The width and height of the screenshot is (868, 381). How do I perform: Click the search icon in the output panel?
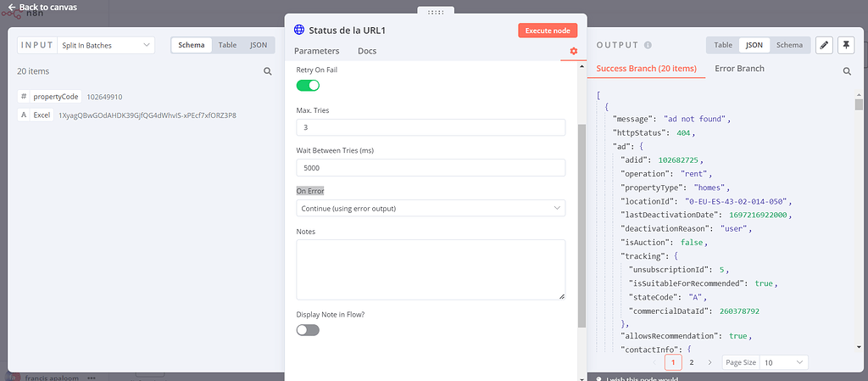point(846,72)
